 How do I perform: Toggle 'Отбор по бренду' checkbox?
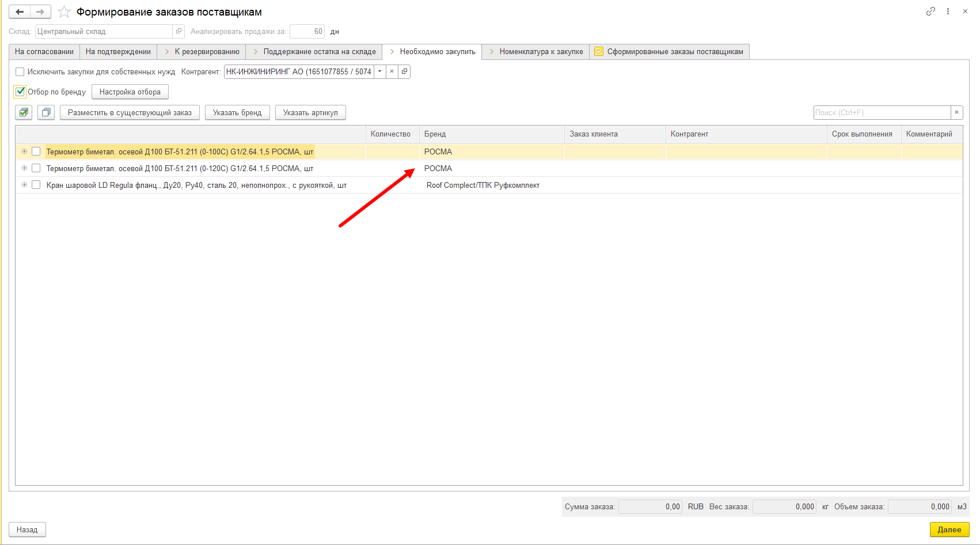20,92
